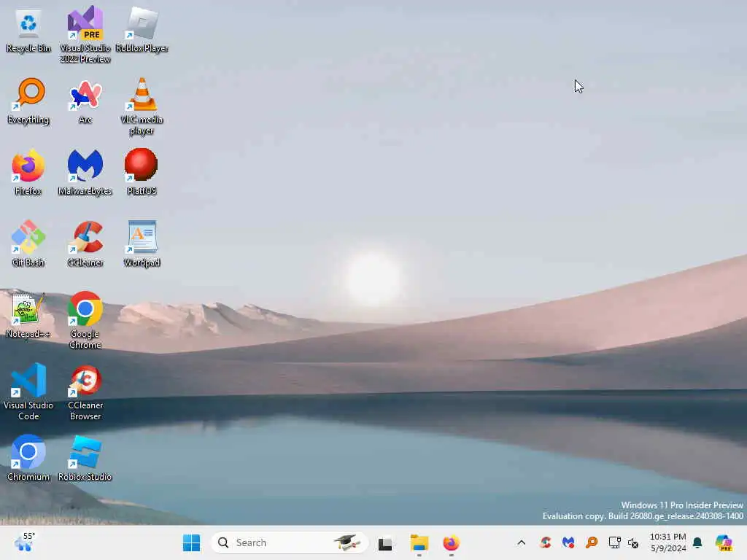
Task: Open the Recycle Bin desktop icon
Action: pyautogui.click(x=28, y=31)
